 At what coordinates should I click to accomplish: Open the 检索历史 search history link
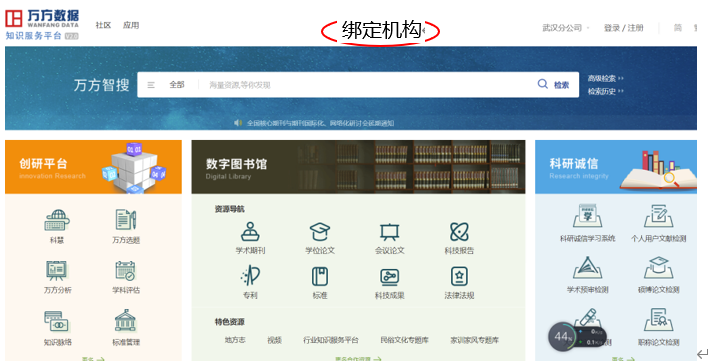click(605, 92)
